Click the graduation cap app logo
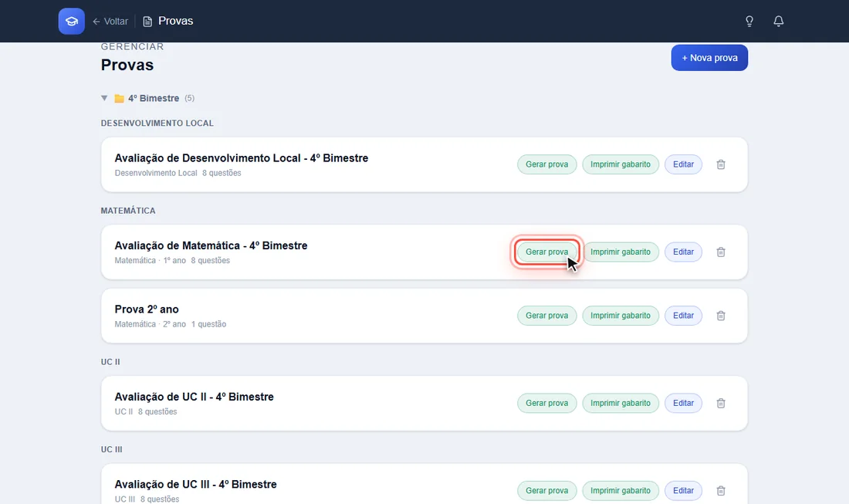849x504 pixels. coord(72,21)
